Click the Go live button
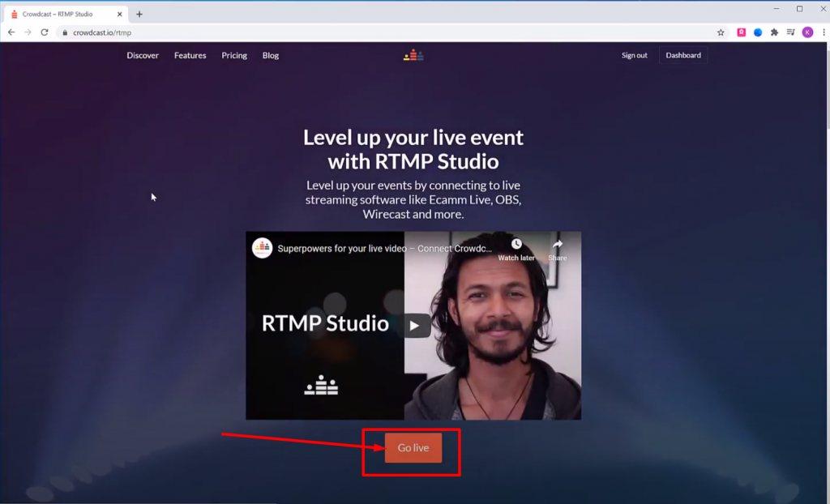This screenshot has height=504, width=830. (x=413, y=448)
